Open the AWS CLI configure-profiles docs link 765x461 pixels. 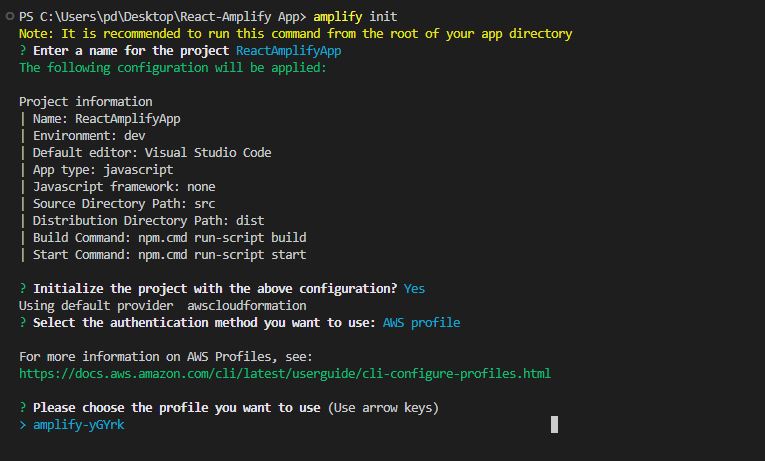point(285,373)
